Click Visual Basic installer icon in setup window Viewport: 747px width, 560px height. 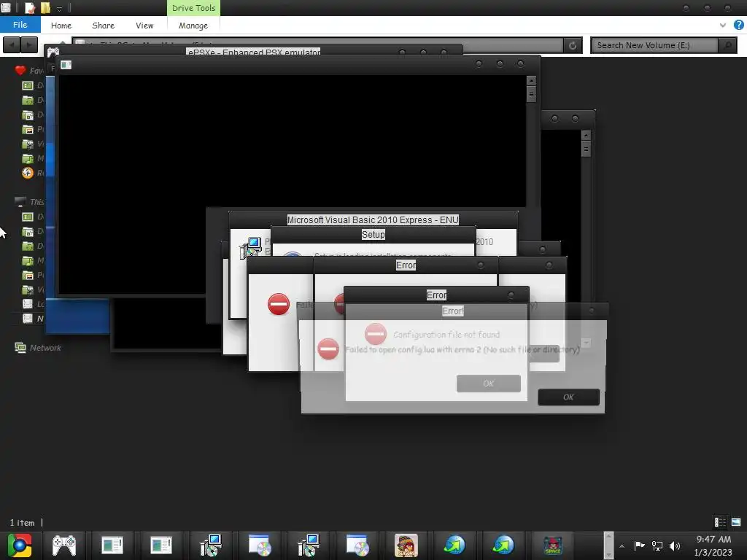point(250,248)
